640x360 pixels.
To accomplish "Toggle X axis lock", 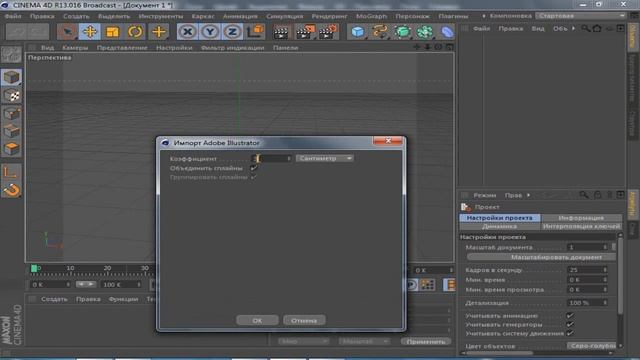I will (x=187, y=32).
